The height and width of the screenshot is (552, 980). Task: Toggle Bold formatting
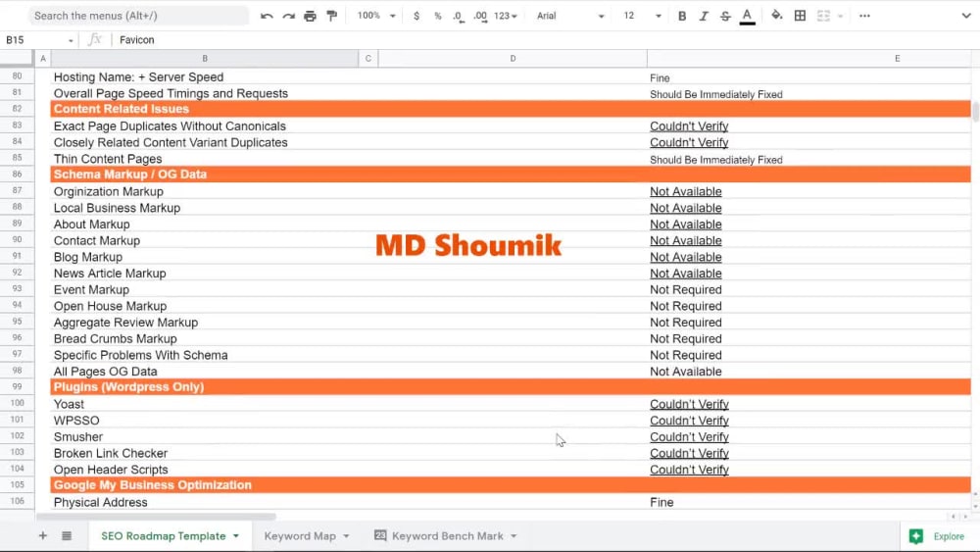point(682,16)
